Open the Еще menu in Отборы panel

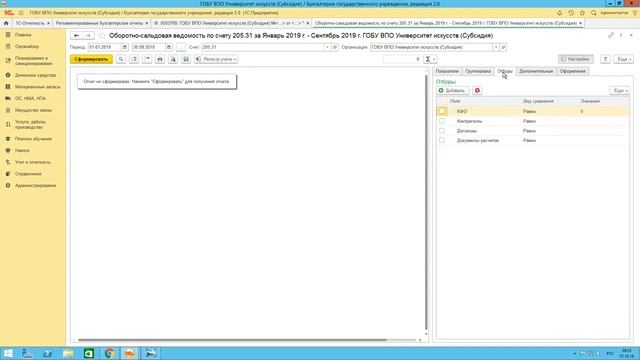620,91
